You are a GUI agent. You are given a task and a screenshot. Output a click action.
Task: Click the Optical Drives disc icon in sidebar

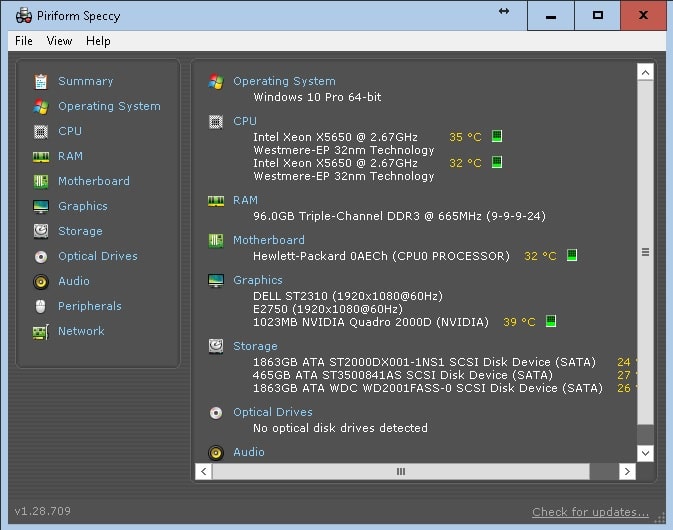click(41, 257)
